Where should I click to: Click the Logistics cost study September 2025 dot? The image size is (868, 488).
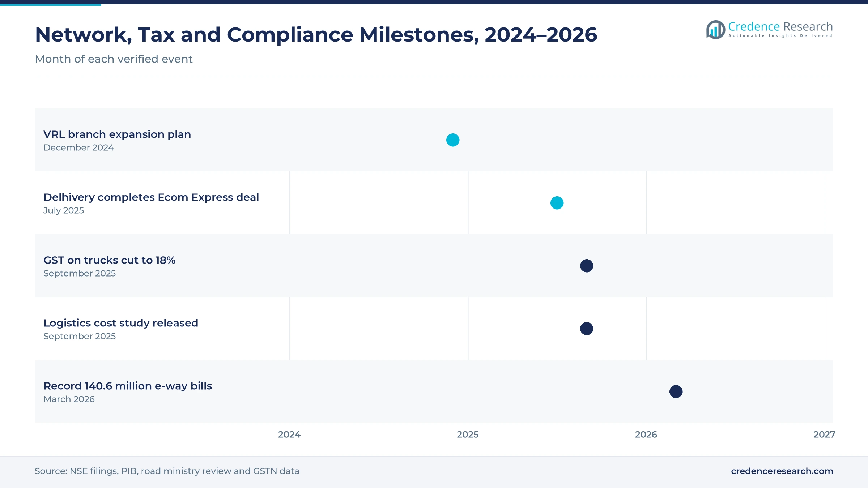[587, 329]
